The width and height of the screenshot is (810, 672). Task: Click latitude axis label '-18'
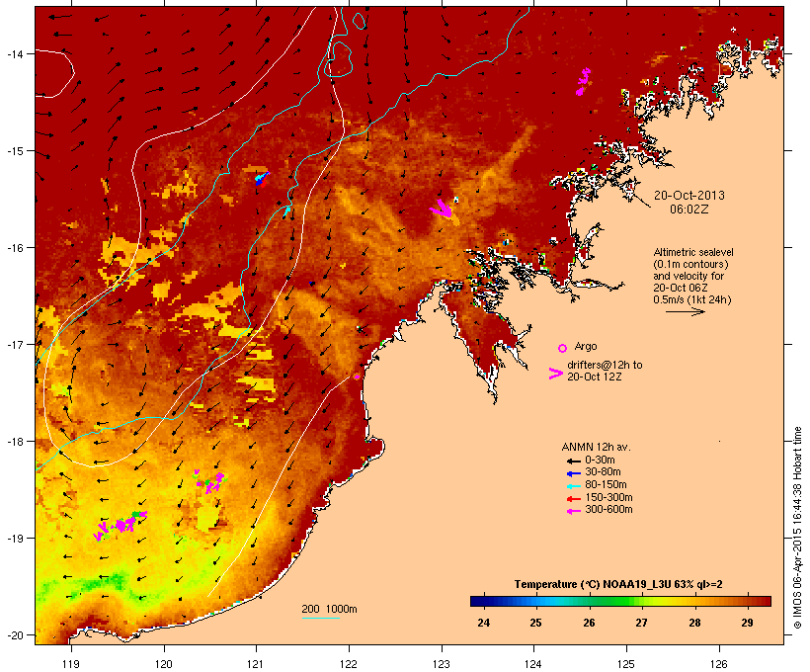tap(14, 442)
